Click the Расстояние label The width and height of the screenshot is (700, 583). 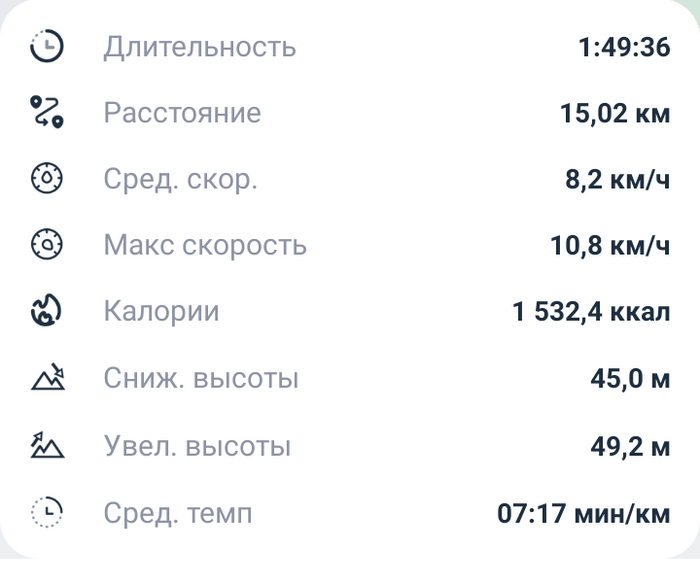(x=182, y=113)
